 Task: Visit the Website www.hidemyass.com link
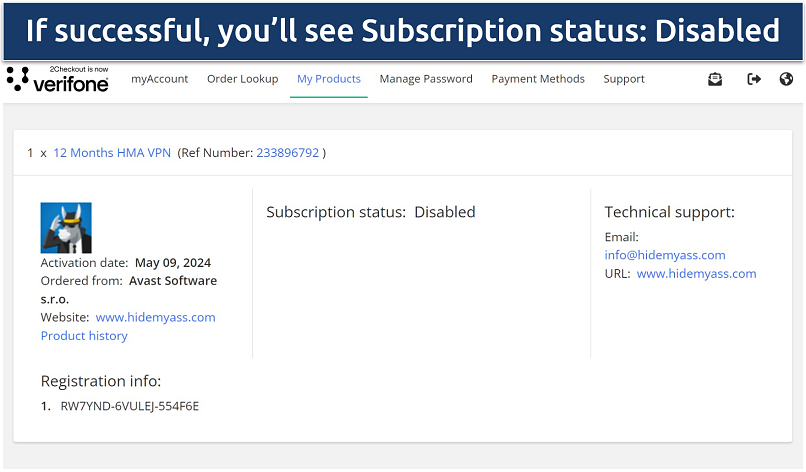click(x=156, y=317)
